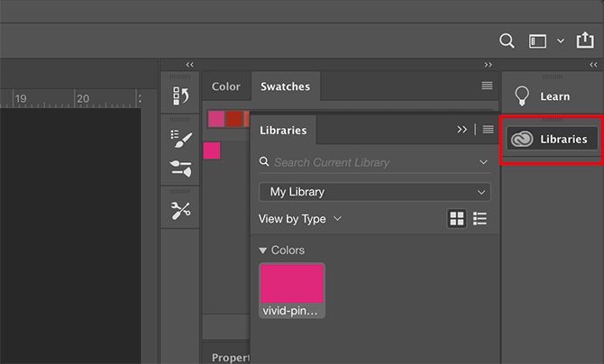The image size is (604, 364).
Task: Open the Libraries panel flyout menu
Action: 488,130
